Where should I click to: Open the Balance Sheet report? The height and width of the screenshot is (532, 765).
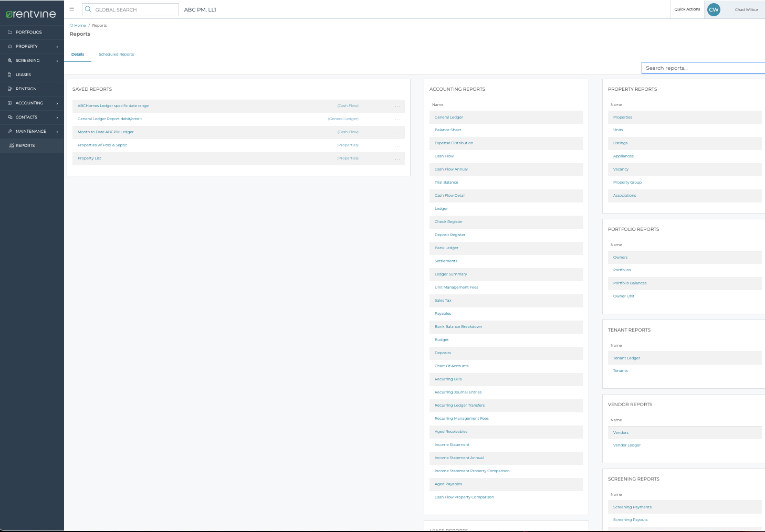448,130
